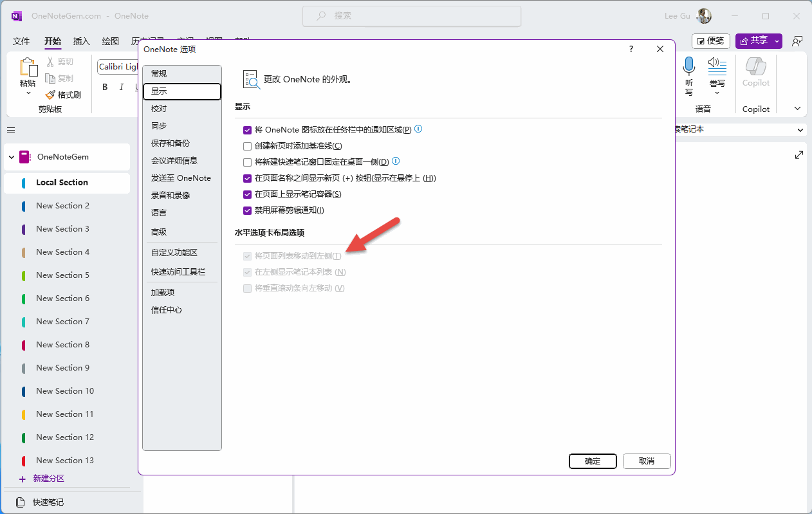Image resolution: width=812 pixels, height=514 pixels.
Task: Click the Quick Notes page icon
Action: coord(21,502)
